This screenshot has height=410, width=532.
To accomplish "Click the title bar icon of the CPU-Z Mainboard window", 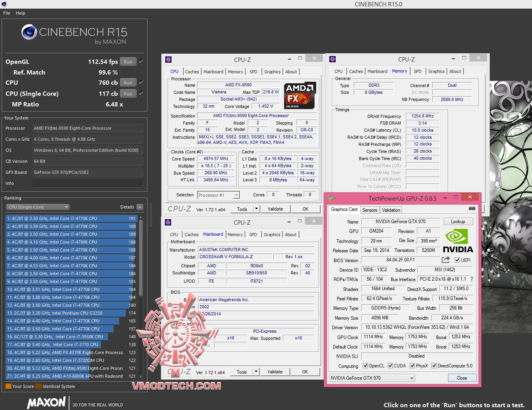I will [x=168, y=222].
